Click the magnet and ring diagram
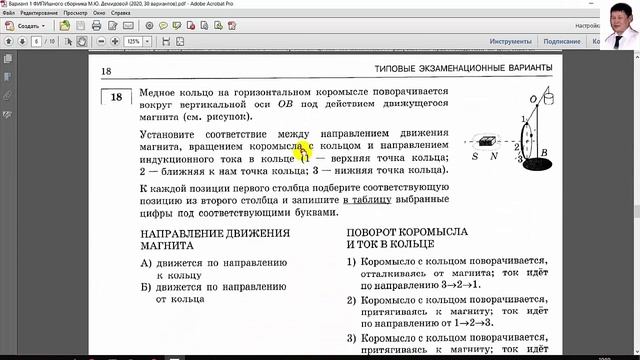This screenshot has height=360, width=640. coord(509,129)
